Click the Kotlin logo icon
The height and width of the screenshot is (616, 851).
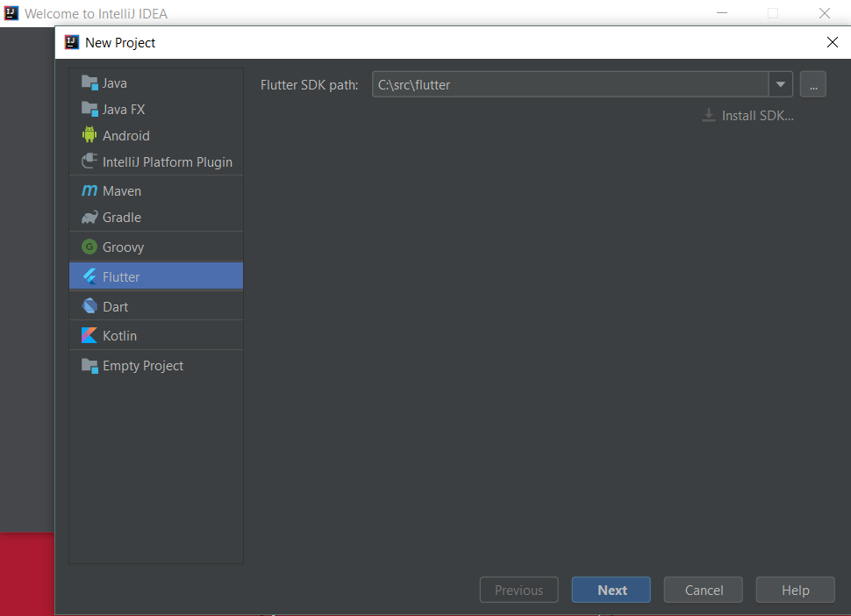pyautogui.click(x=89, y=336)
